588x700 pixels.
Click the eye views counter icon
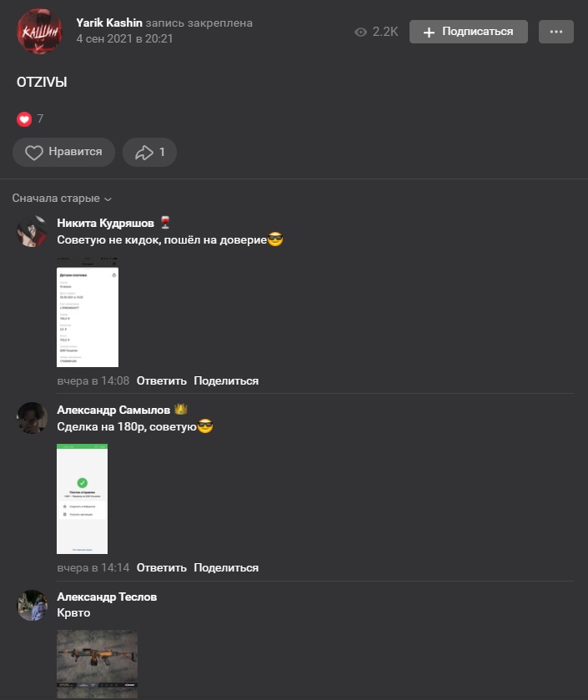tap(360, 33)
